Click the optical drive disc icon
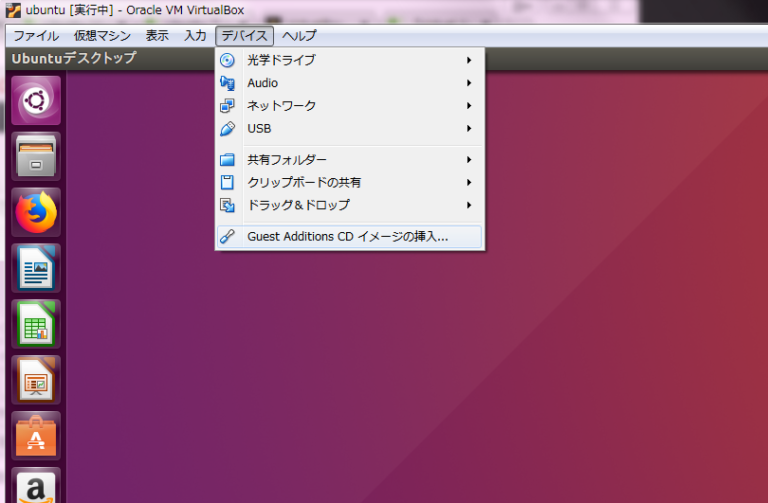Image resolution: width=768 pixels, height=503 pixels. pyautogui.click(x=227, y=60)
